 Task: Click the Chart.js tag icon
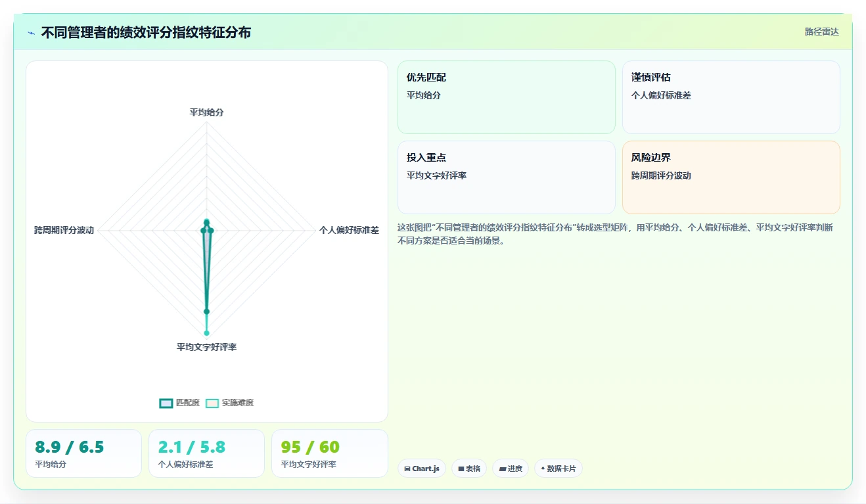(x=407, y=469)
